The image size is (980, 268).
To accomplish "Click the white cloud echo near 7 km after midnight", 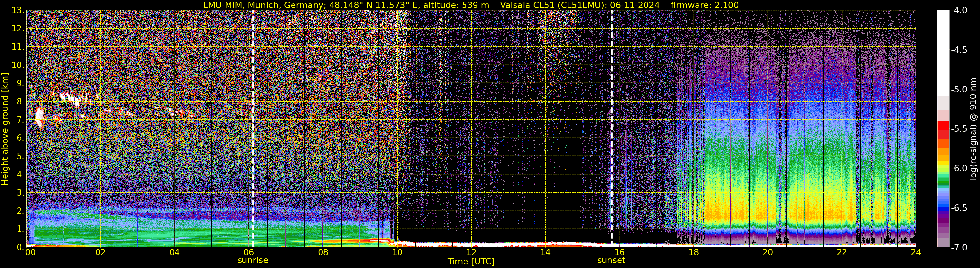I will click(x=39, y=117).
